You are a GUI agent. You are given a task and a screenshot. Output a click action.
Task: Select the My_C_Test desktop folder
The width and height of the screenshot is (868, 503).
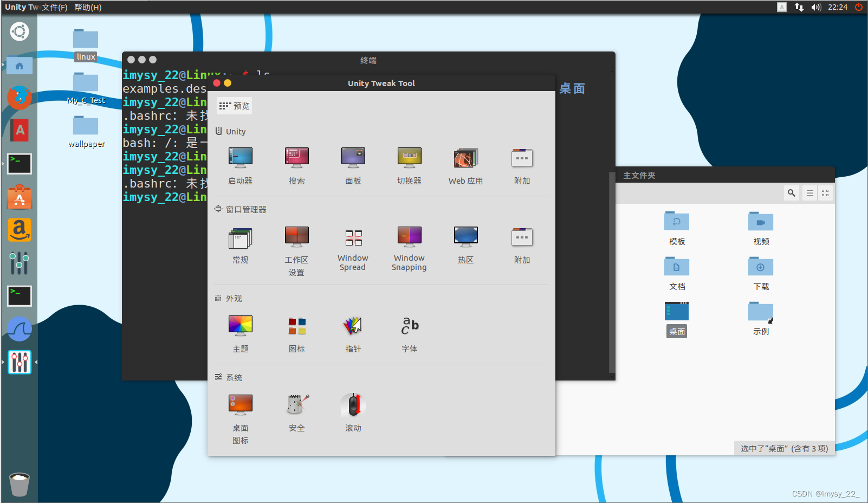pyautogui.click(x=86, y=88)
